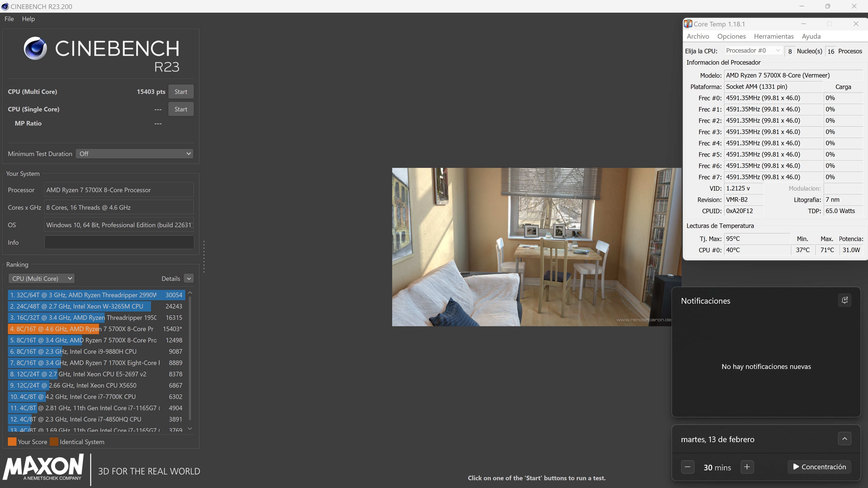
Task: Select ranking row i7-1165G7 4904
Action: click(x=96, y=408)
